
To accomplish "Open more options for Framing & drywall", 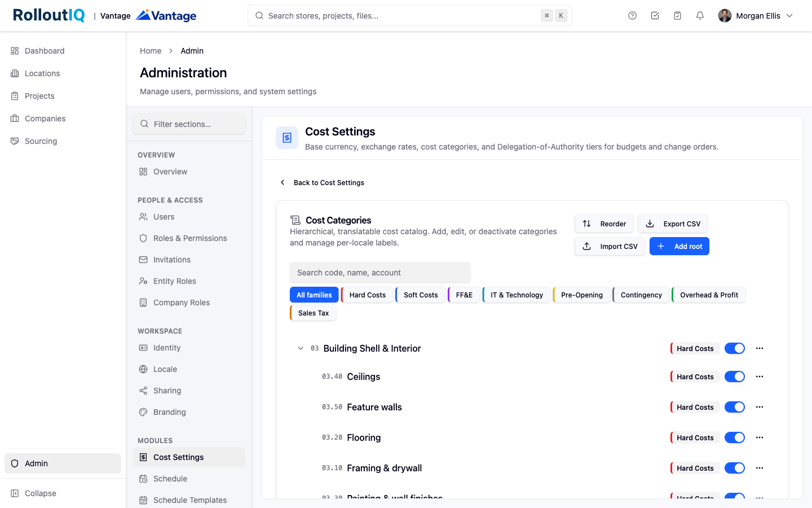I will pos(760,468).
